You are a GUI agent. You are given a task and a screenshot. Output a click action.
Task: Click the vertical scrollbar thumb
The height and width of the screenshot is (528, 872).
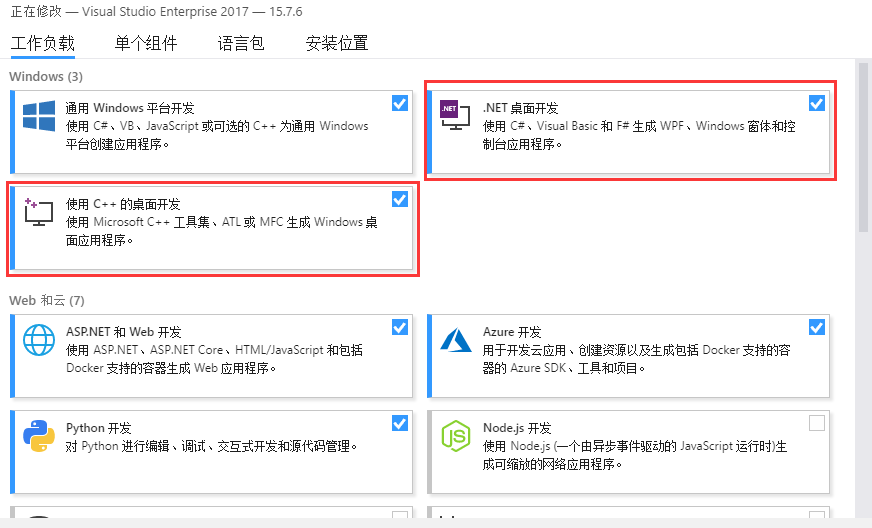pyautogui.click(x=863, y=147)
